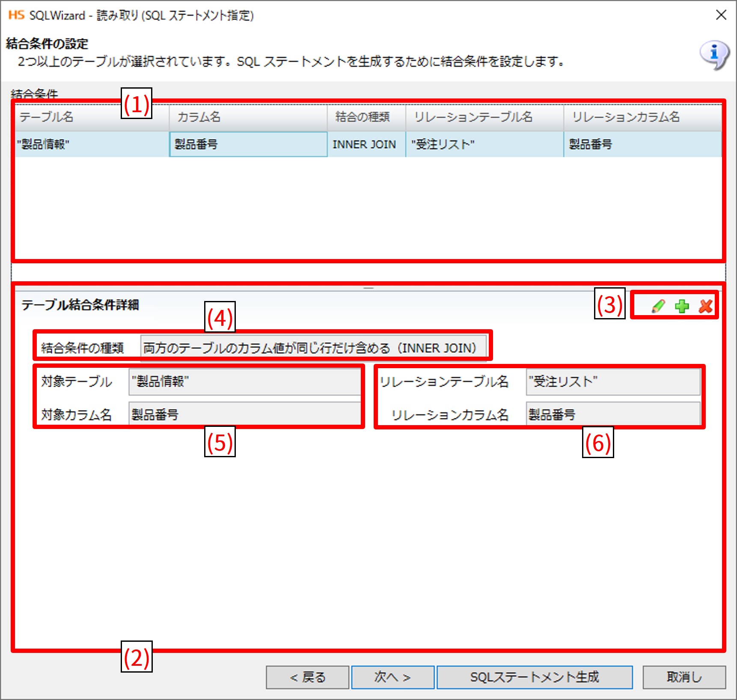Open the 結合条件の種類 INNER JOIN dropdown
Screen dimensions: 737x700
pos(313,348)
